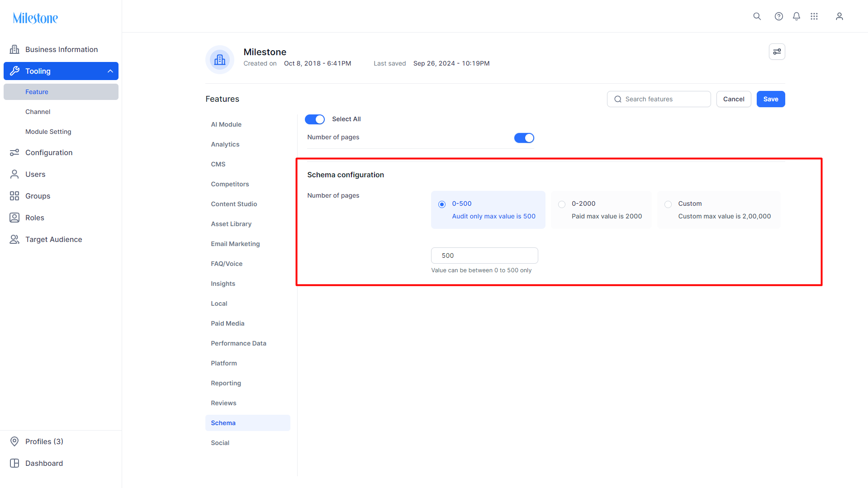Go to Roles section
The width and height of the screenshot is (868, 488).
(x=61, y=218)
